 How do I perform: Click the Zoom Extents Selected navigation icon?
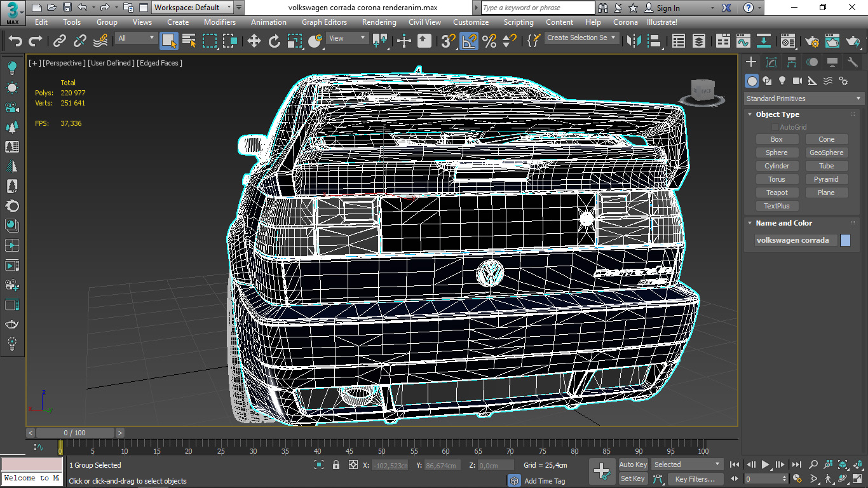pyautogui.click(x=843, y=464)
